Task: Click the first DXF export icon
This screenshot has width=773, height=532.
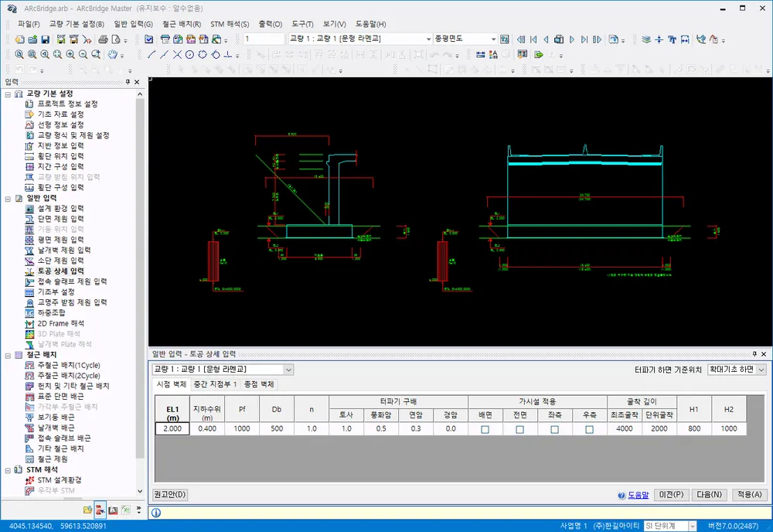Action: [61, 39]
